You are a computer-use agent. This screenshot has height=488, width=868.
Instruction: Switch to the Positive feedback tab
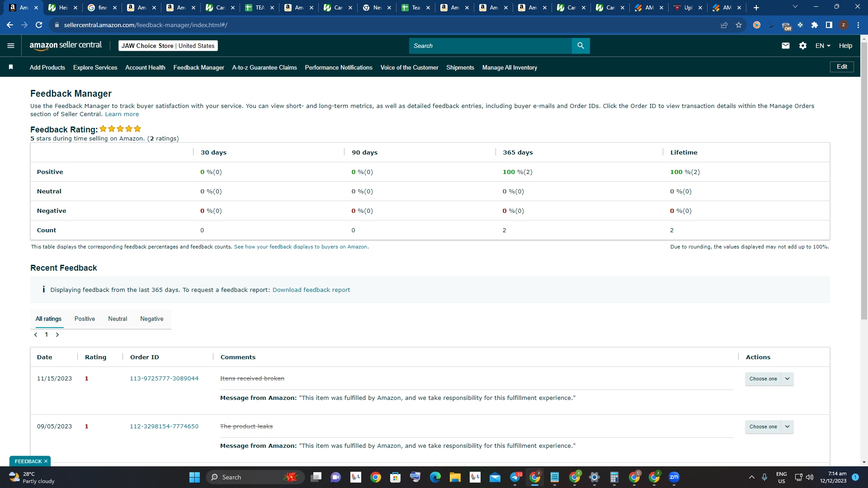85,319
